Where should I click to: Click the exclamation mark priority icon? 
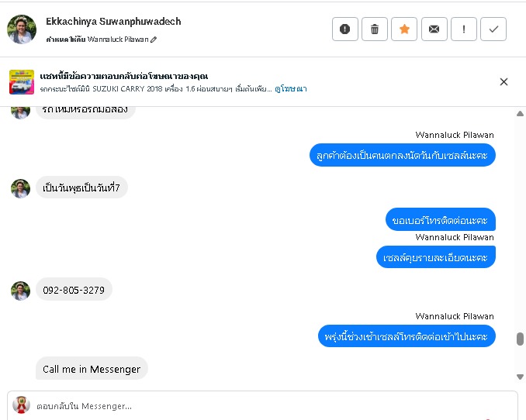(x=463, y=29)
